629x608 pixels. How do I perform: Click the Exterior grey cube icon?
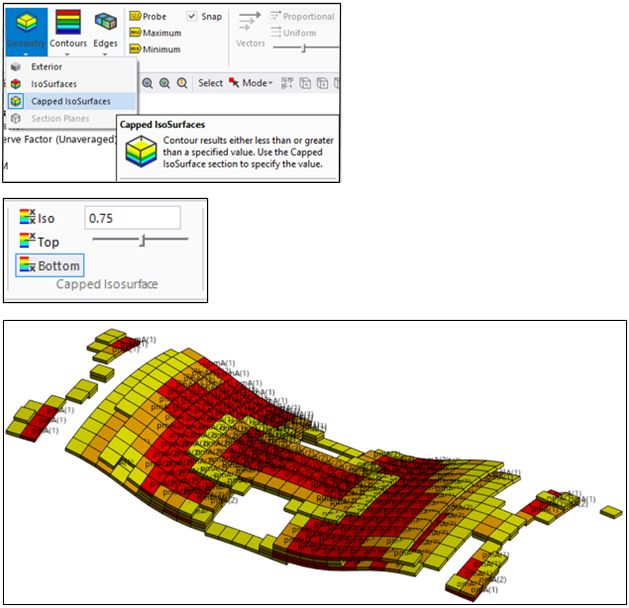coord(16,67)
